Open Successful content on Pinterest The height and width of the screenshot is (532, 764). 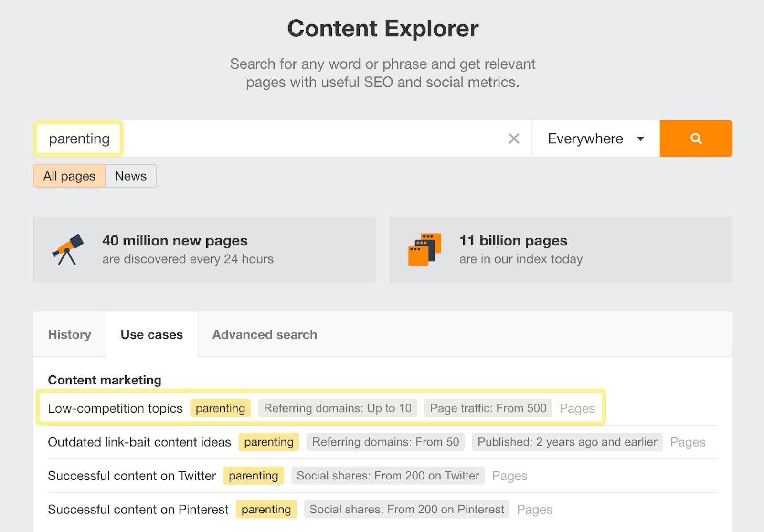click(x=138, y=509)
